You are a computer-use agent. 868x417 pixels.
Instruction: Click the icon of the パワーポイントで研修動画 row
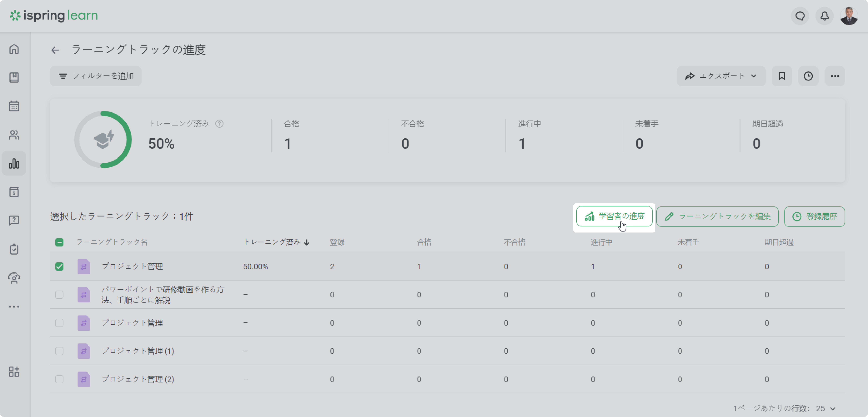click(x=84, y=295)
